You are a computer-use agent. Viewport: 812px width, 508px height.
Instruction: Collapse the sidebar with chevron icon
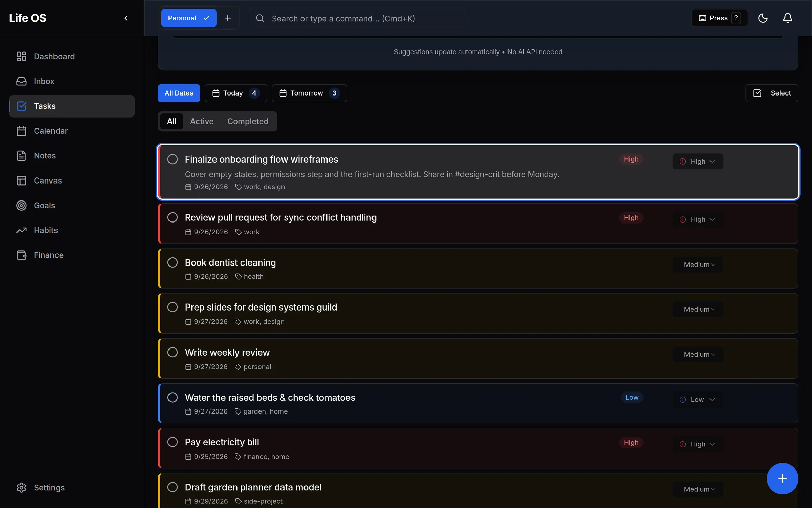126,18
